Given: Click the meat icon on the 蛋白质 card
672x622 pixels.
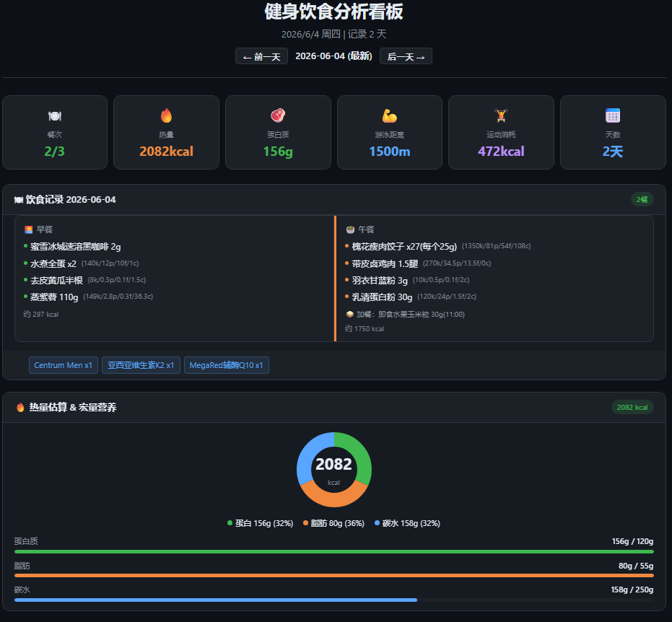Looking at the screenshot, I should click(x=278, y=115).
